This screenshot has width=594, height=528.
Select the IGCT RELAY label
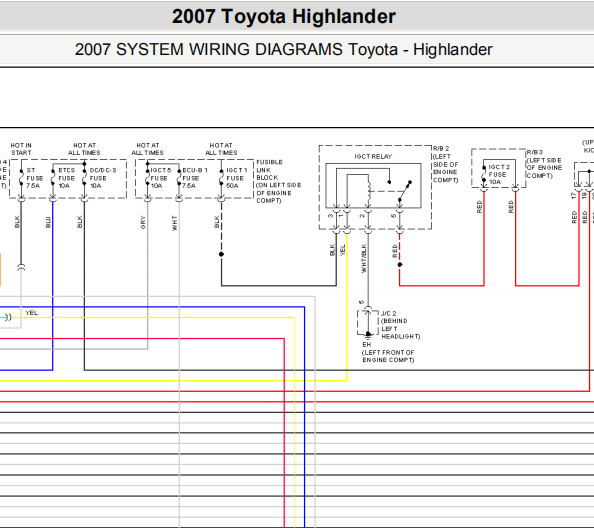(x=373, y=156)
